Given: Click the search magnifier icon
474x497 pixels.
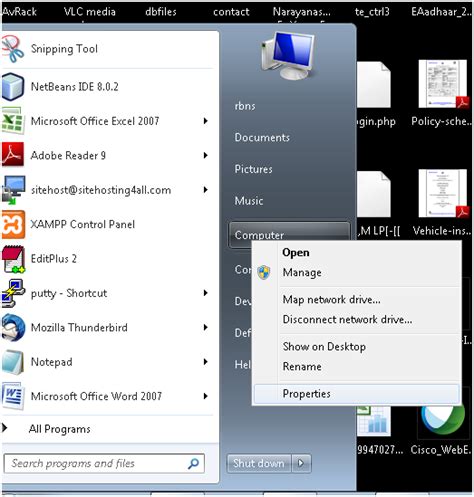Looking at the screenshot, I should pos(193,463).
